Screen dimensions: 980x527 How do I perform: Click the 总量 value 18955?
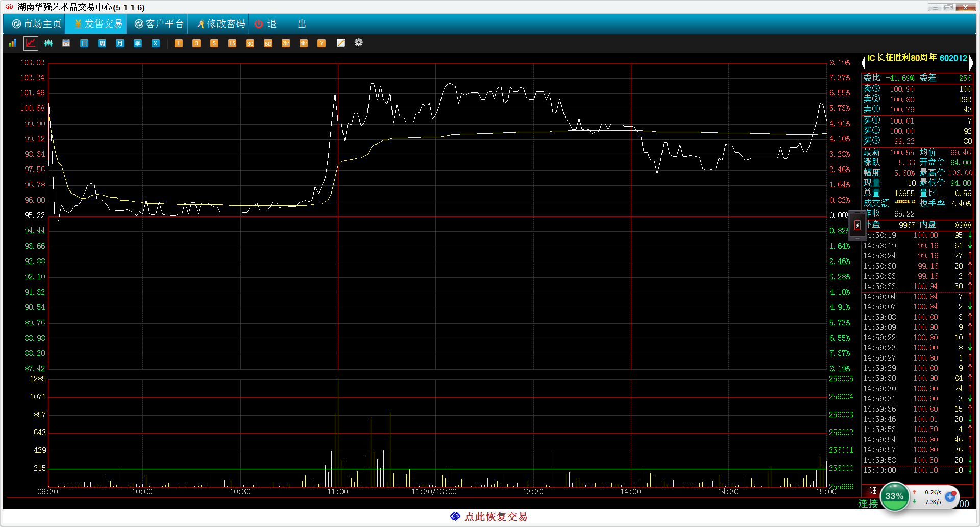coord(904,194)
